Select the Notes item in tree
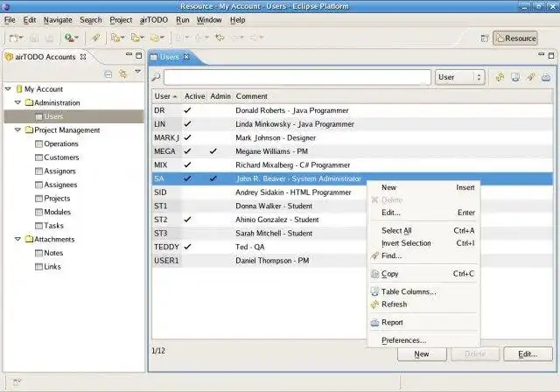Viewport: 560px width, 392px height. [x=53, y=253]
